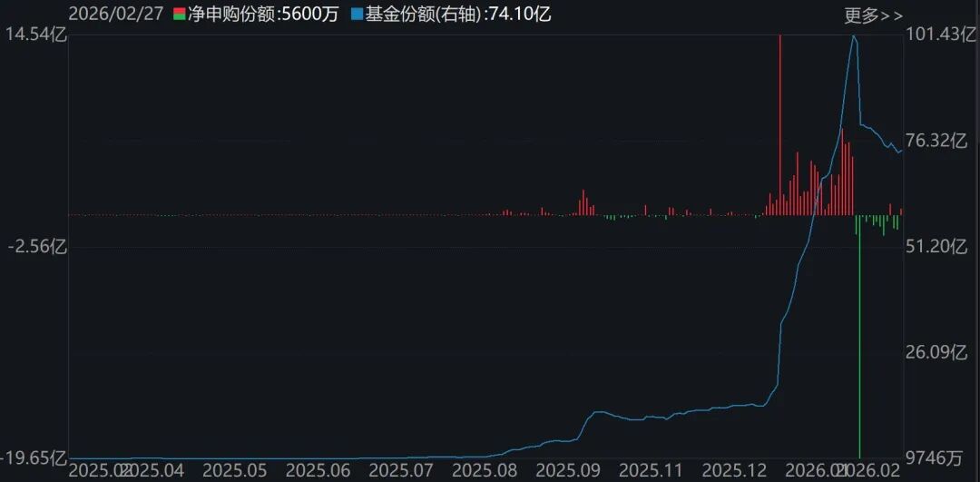
Task: Click the peak of the blue share line
Action: (x=853, y=37)
